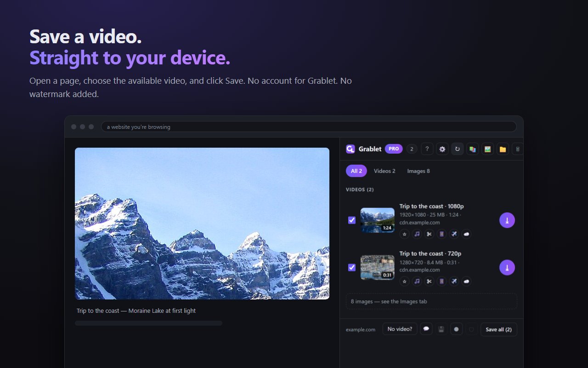Click film strip icon under 720p video
The width and height of the screenshot is (588, 368).
441,282
